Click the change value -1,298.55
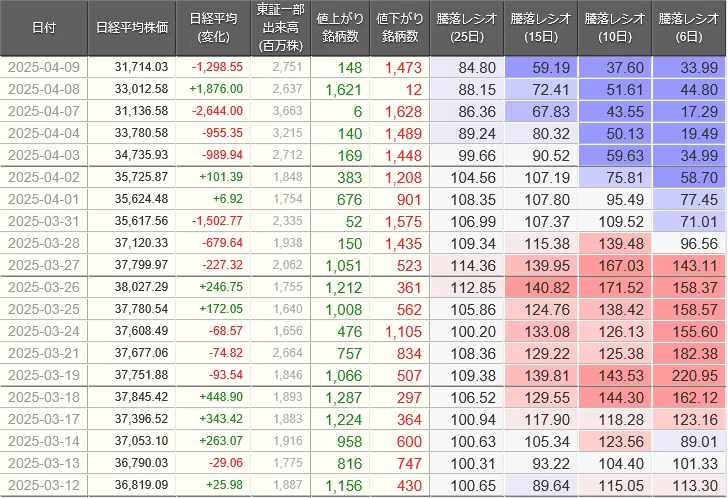This screenshot has width=728, height=498. coord(217,67)
